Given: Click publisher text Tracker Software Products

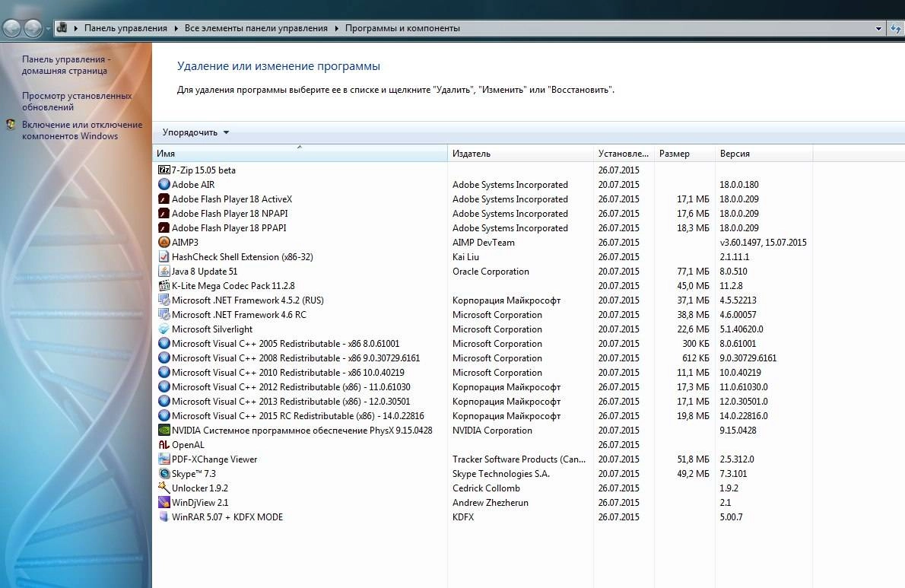Looking at the screenshot, I should click(519, 459).
